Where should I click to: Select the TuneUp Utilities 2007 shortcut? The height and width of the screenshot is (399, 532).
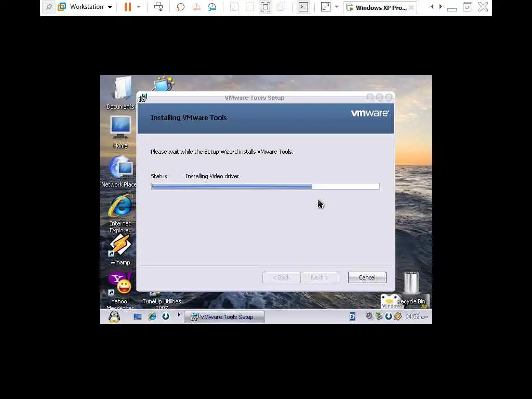pyautogui.click(x=162, y=301)
